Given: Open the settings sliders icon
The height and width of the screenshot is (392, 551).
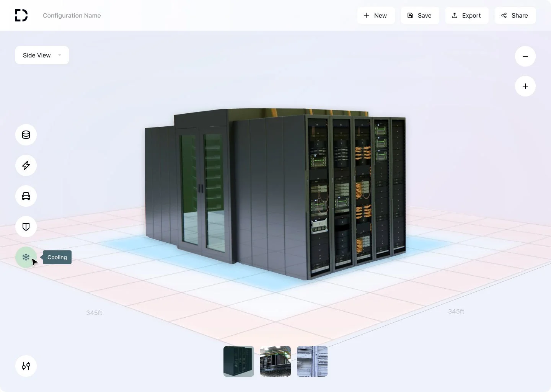Looking at the screenshot, I should (26, 366).
